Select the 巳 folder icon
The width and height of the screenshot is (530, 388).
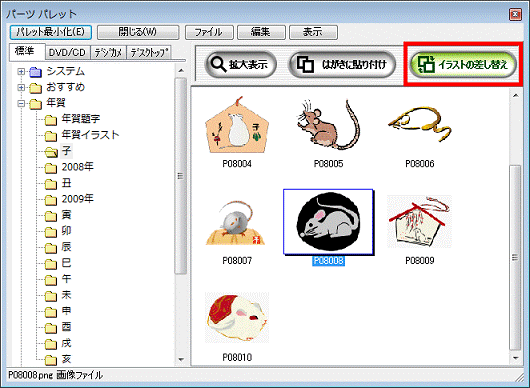51,264
